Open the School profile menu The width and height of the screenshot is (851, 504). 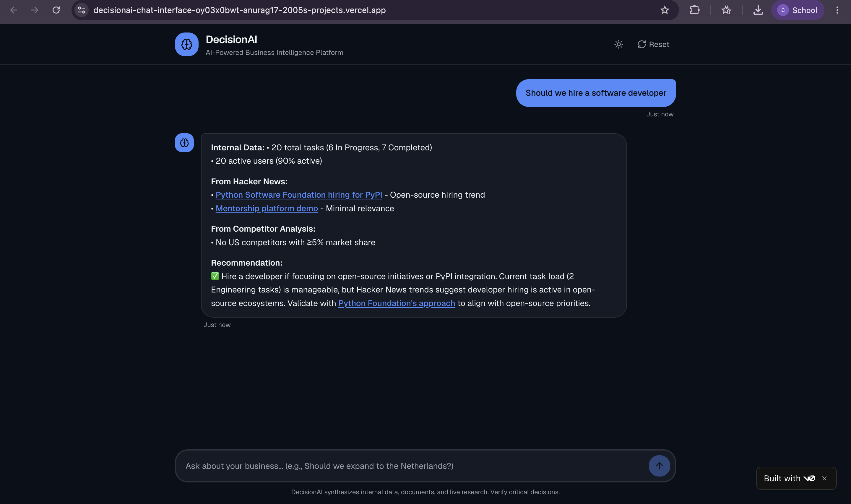coord(797,10)
